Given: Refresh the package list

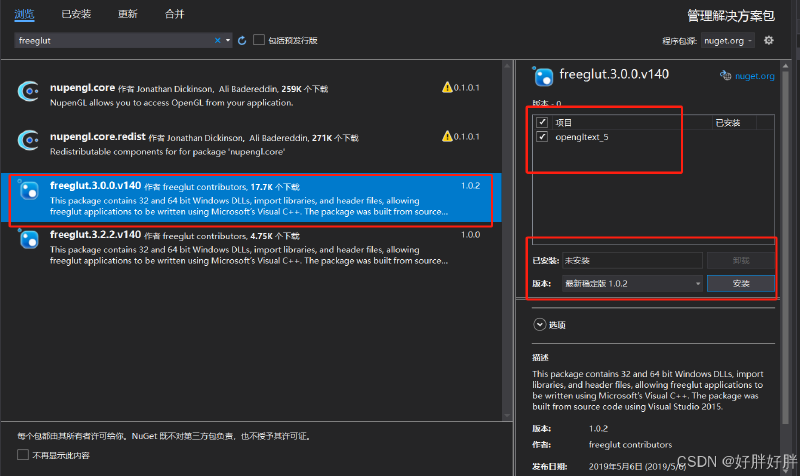Looking at the screenshot, I should [x=242, y=40].
